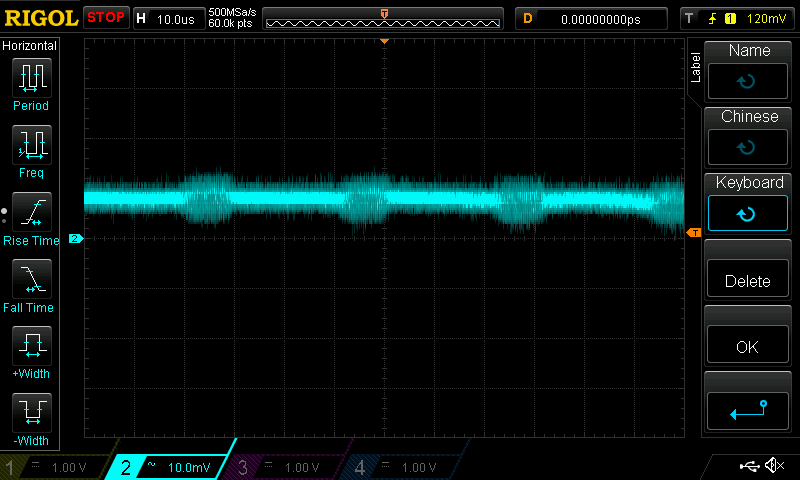Click the USB connection status icon
800x480 pixels.
pyautogui.click(x=749, y=465)
